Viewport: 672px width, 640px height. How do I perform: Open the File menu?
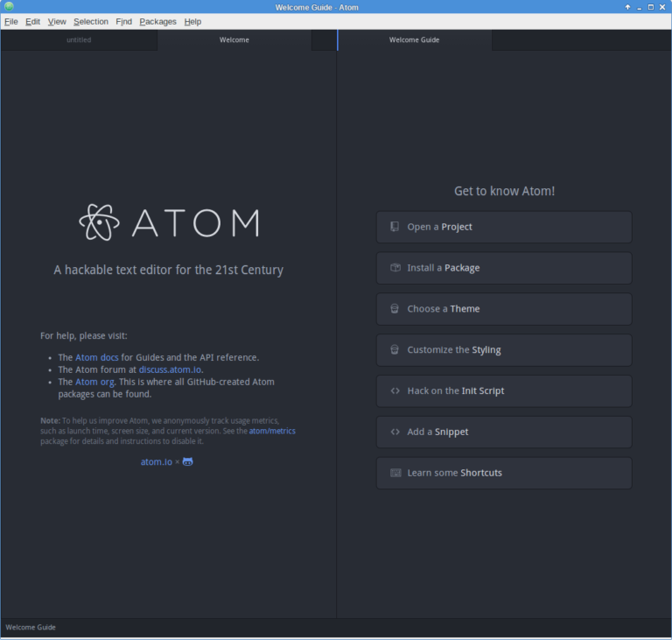click(x=11, y=21)
